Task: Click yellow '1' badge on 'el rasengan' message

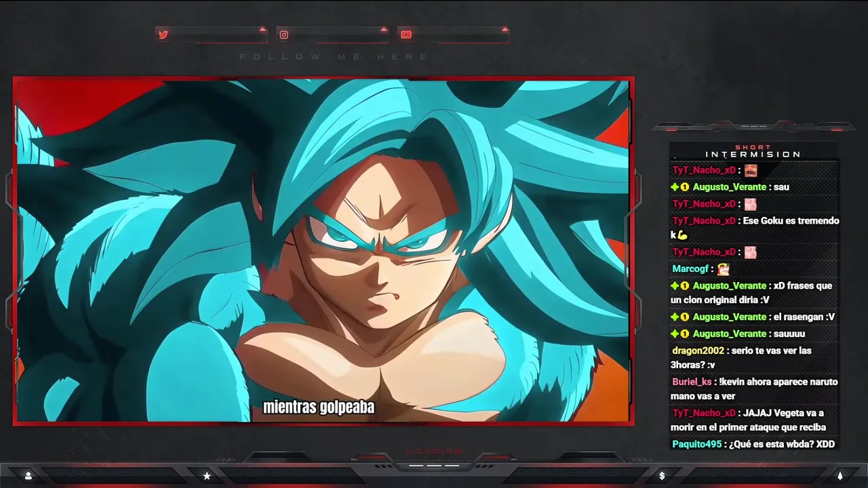Action: pyautogui.click(x=685, y=317)
